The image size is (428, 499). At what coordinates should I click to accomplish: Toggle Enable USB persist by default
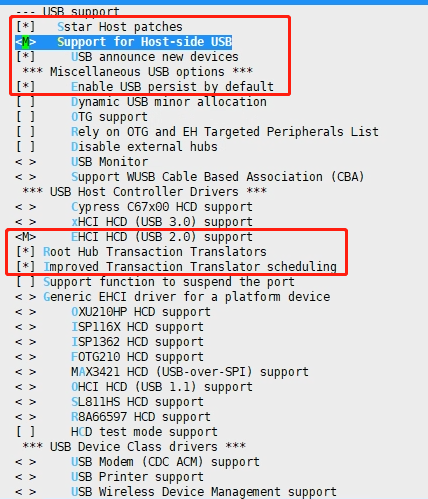coord(145,87)
